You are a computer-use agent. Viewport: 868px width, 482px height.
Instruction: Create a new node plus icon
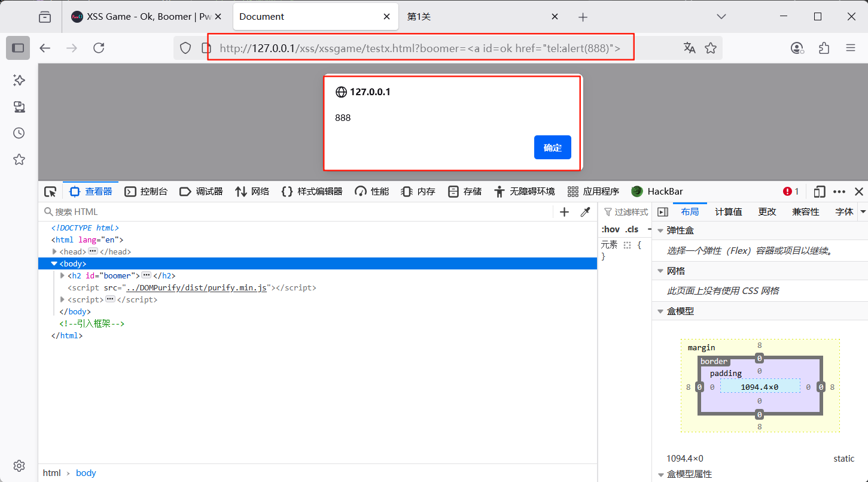tap(564, 212)
